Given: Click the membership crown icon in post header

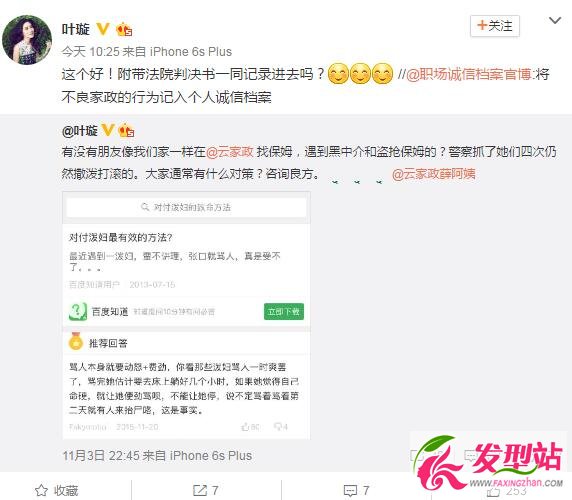Looking at the screenshot, I should 124,30.
